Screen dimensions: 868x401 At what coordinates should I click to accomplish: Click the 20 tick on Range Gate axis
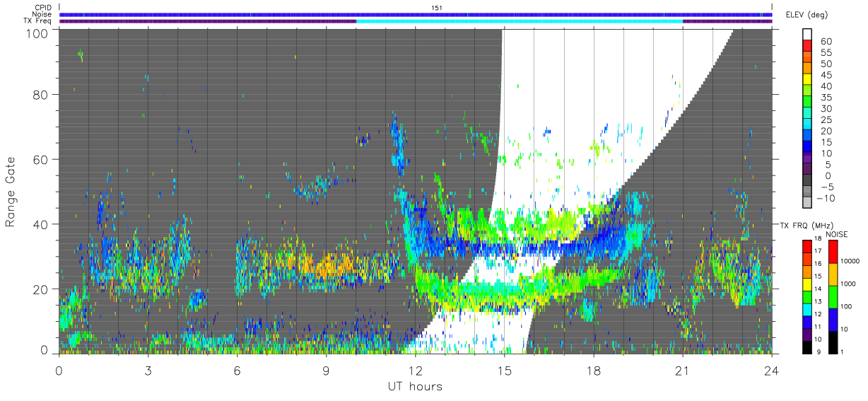tap(41, 289)
